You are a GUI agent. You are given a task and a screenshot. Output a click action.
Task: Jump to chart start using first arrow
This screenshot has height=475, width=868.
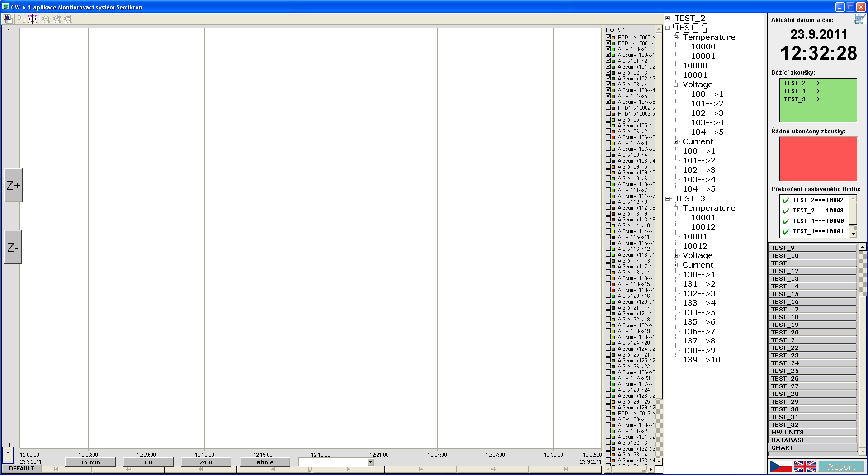coord(56,469)
